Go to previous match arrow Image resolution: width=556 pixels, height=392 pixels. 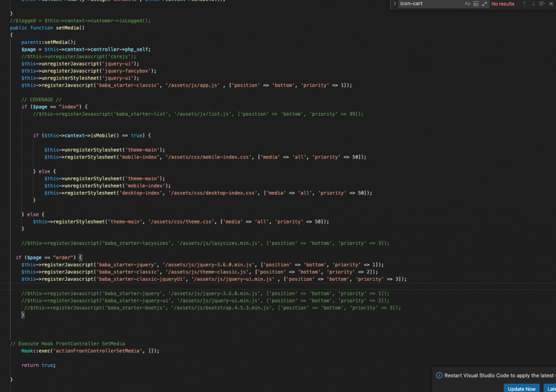[524, 4]
